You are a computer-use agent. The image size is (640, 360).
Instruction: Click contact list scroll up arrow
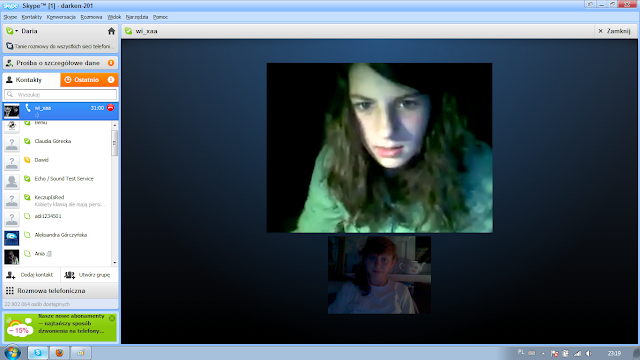pos(115,125)
